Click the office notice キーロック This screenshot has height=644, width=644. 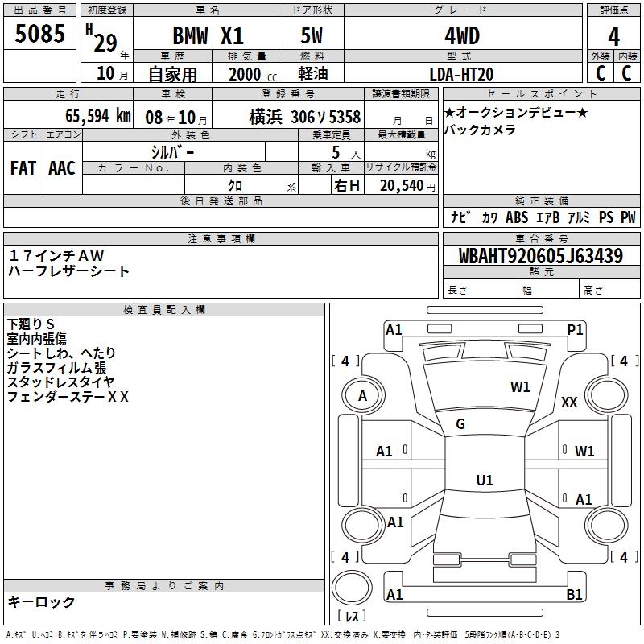(x=41, y=601)
